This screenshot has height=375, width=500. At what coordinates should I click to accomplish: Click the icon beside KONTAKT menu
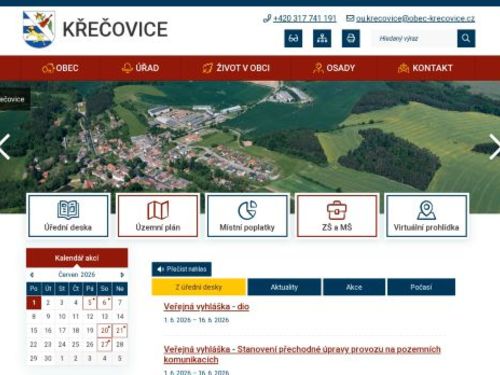[403, 68]
